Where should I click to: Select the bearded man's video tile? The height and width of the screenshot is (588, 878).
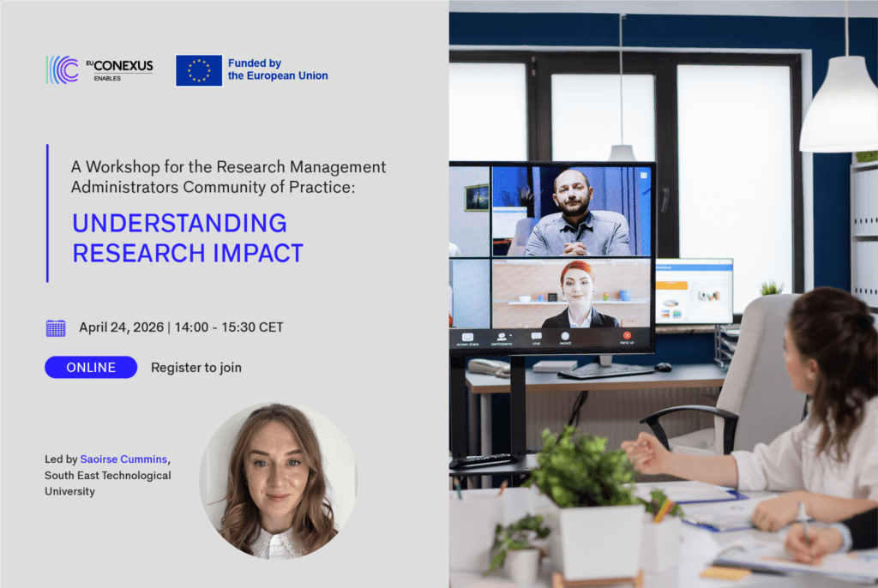571,212
